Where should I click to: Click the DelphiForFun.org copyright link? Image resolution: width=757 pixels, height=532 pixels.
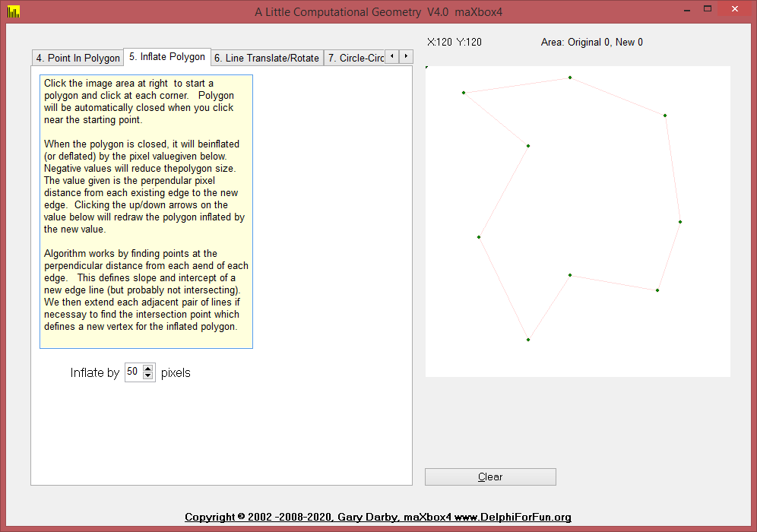click(x=378, y=518)
